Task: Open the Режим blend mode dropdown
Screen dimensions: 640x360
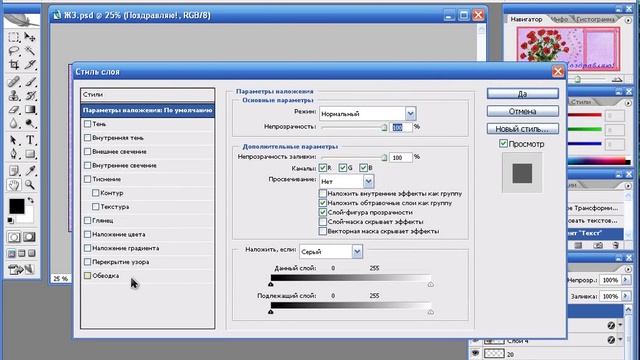Action: (410, 113)
